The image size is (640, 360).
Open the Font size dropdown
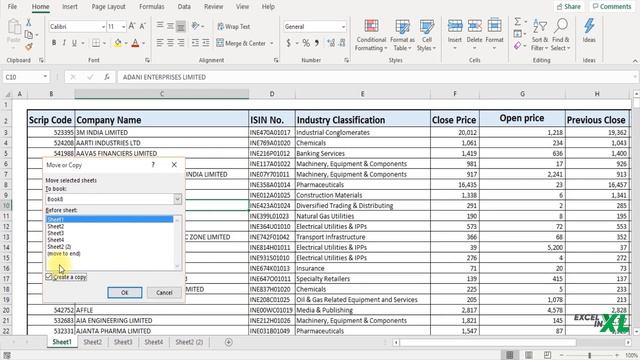click(x=123, y=27)
